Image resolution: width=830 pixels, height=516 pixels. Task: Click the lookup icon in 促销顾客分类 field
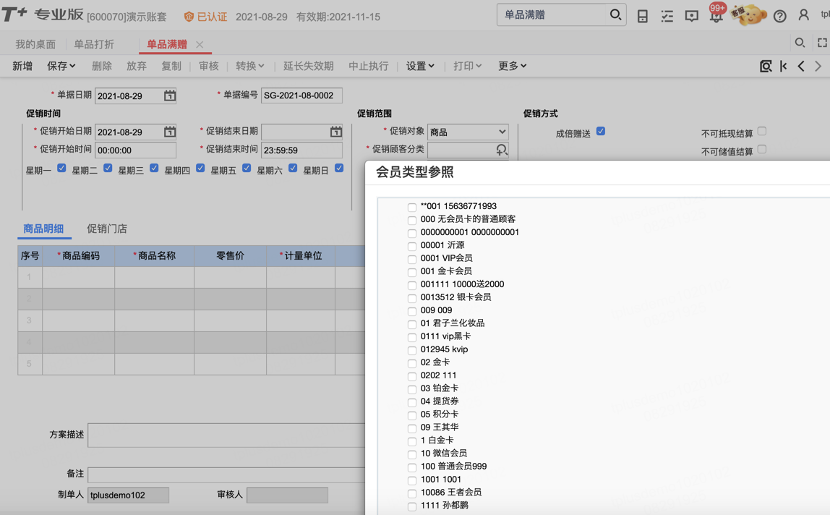coord(501,150)
